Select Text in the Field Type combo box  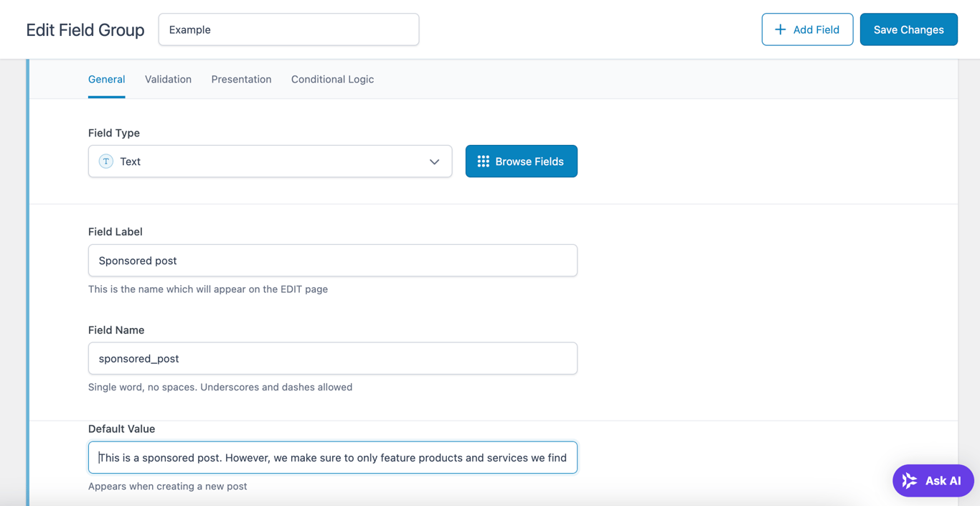click(270, 161)
